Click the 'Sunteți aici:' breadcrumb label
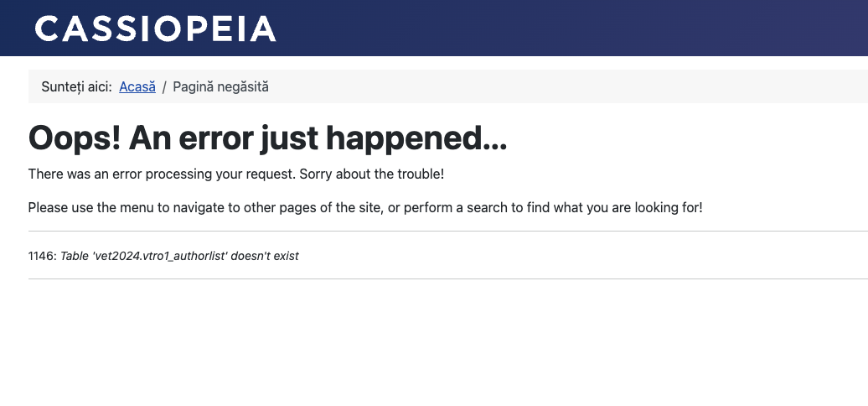The height and width of the screenshot is (406, 868). click(x=76, y=86)
